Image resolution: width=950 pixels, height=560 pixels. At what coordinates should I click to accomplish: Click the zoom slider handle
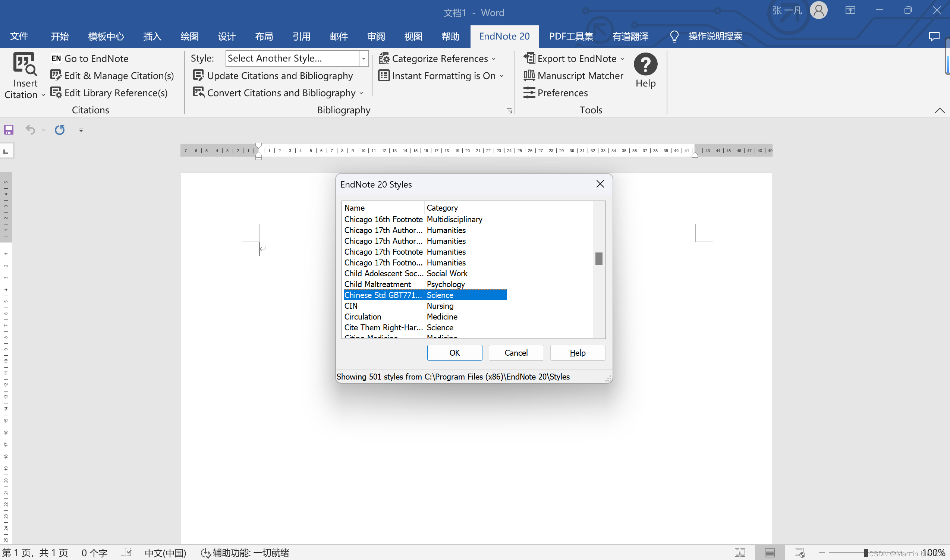click(x=866, y=553)
